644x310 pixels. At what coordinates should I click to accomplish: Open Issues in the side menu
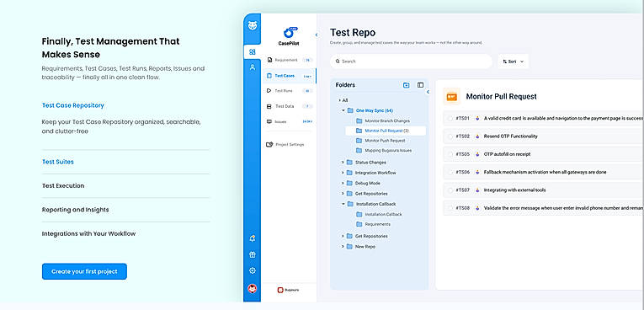pos(289,121)
